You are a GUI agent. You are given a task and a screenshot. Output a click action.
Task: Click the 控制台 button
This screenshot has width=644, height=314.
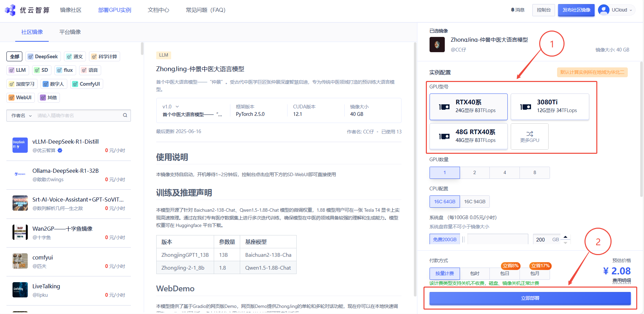coord(544,10)
